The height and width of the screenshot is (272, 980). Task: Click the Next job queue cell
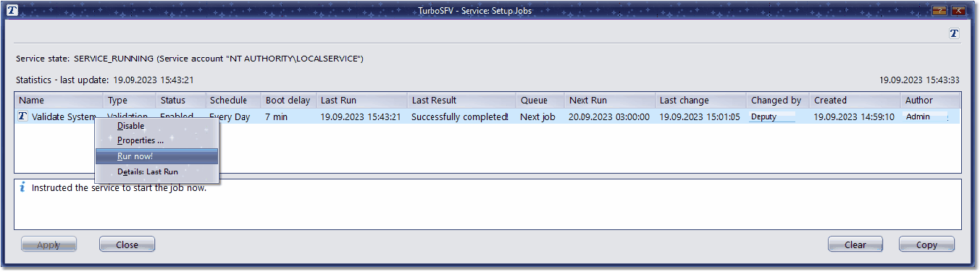point(537,116)
